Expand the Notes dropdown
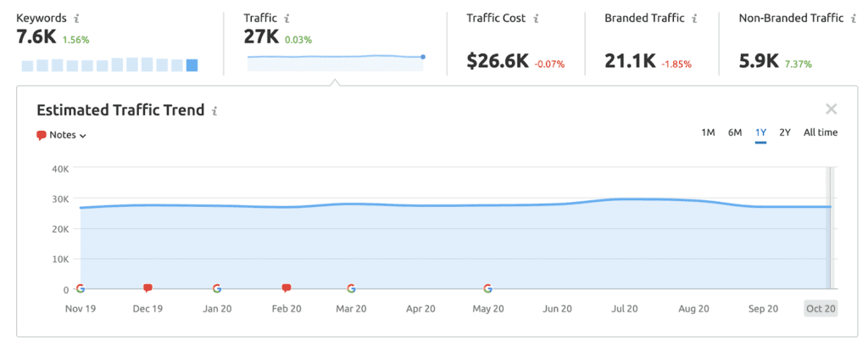868x347 pixels. click(x=61, y=135)
